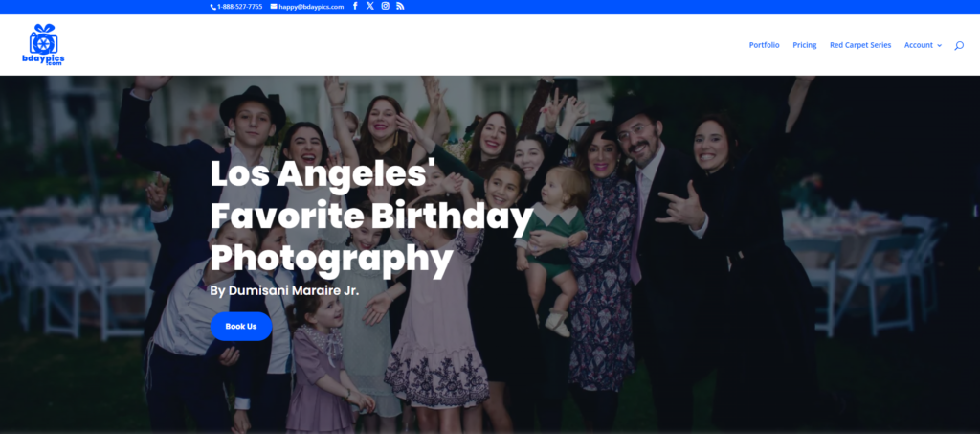This screenshot has width=980, height=434.
Task: Click the bdaypics camera logo
Action: (43, 44)
